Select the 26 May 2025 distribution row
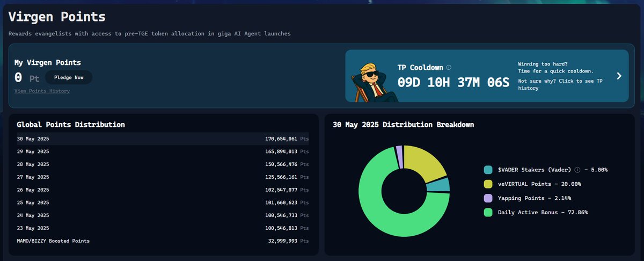 163,190
